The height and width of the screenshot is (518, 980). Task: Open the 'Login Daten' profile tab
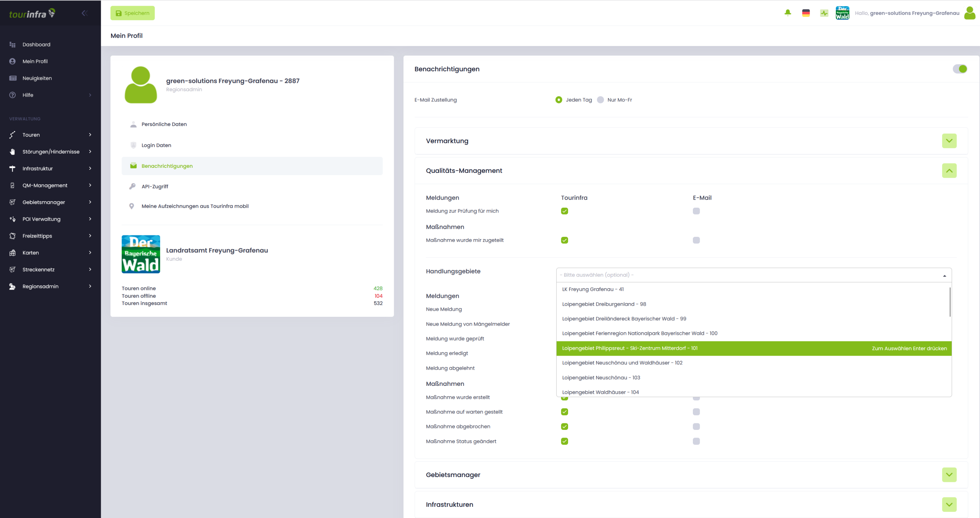156,145
